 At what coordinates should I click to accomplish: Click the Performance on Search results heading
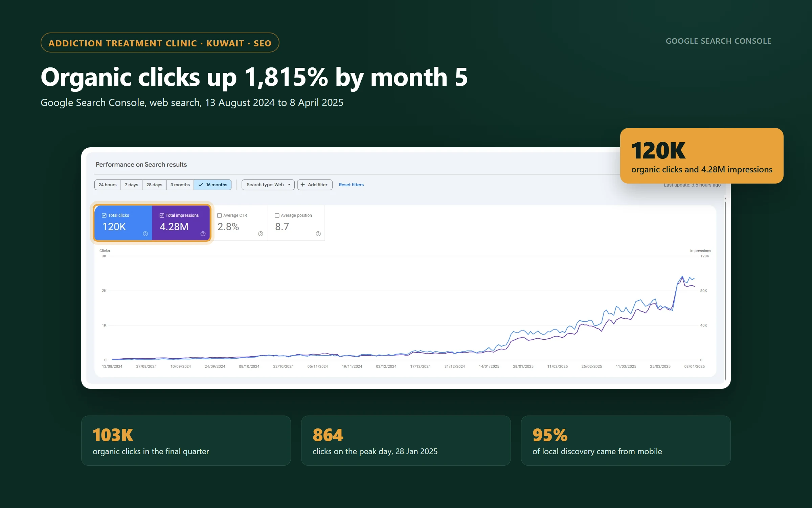pyautogui.click(x=141, y=164)
